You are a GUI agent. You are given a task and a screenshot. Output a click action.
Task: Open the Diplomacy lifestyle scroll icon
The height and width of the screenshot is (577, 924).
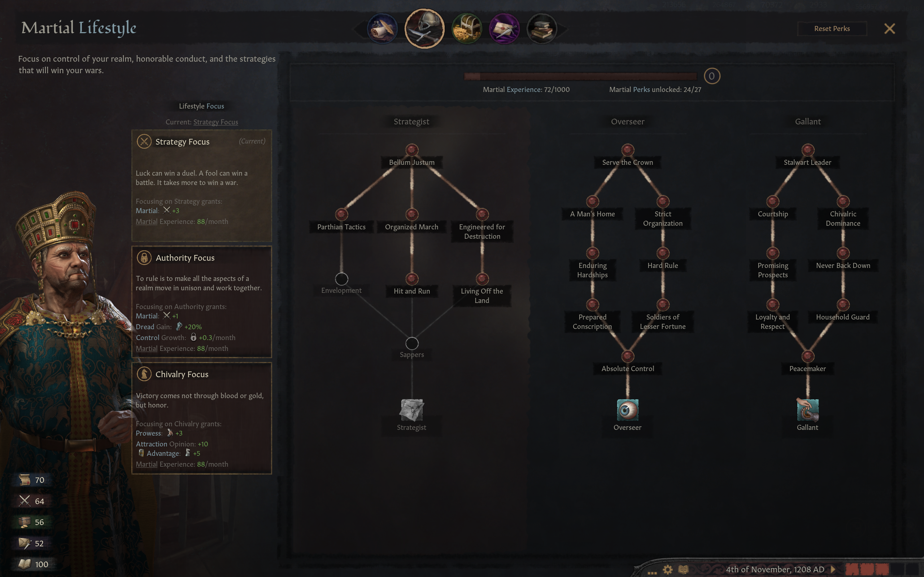[382, 29]
